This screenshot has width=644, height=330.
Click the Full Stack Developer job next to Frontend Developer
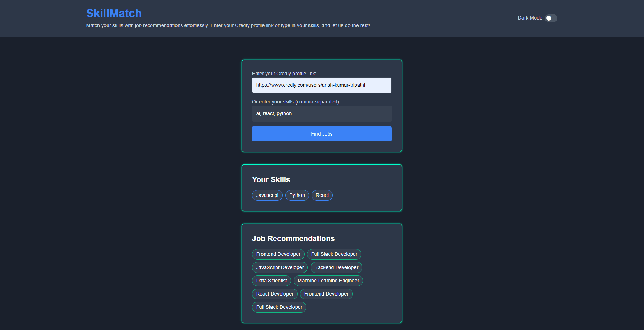coord(334,254)
